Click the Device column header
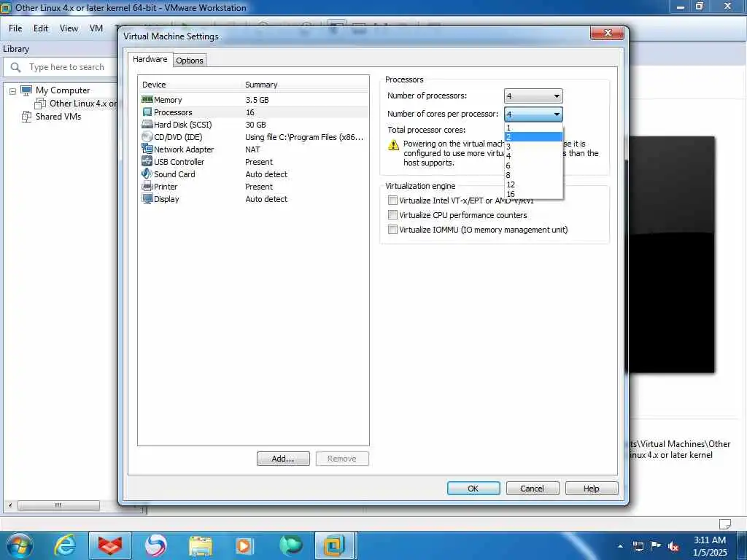 click(154, 85)
